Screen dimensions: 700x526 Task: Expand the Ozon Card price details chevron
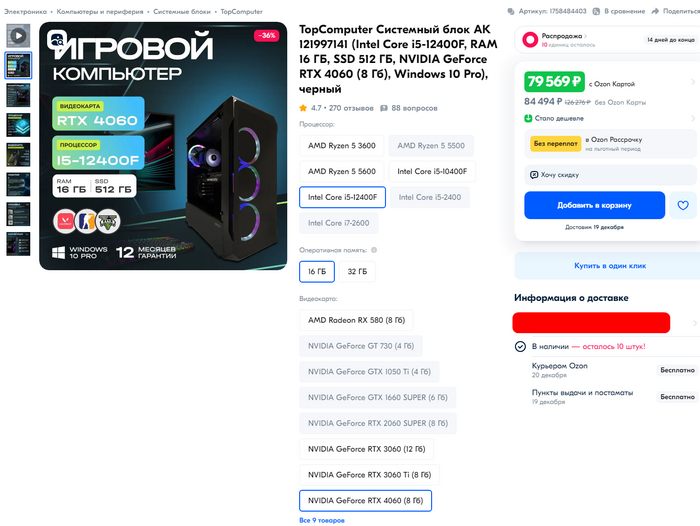[x=694, y=82]
